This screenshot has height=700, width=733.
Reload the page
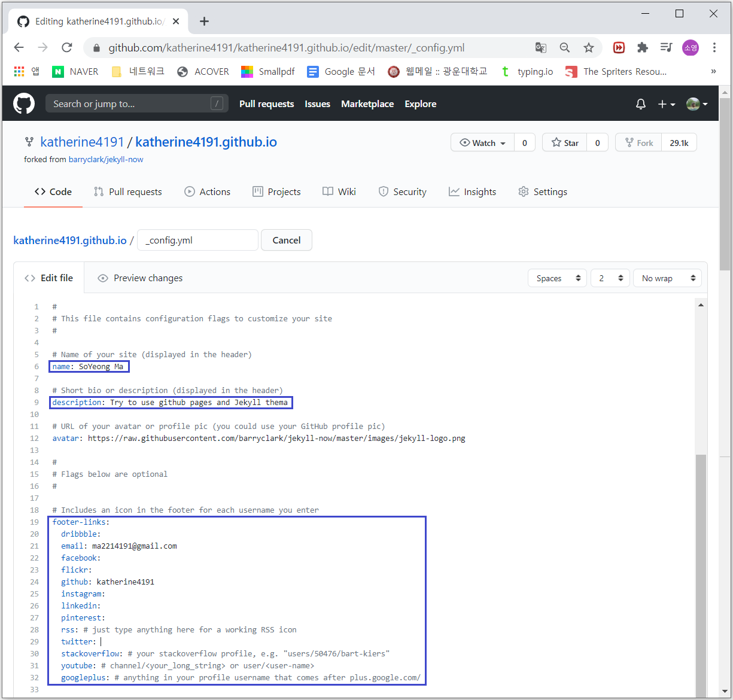coord(66,47)
